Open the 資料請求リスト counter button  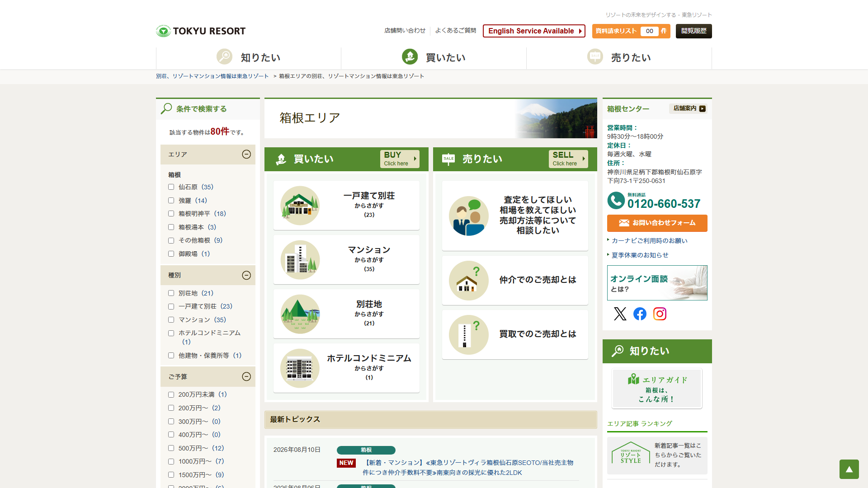pyautogui.click(x=631, y=31)
